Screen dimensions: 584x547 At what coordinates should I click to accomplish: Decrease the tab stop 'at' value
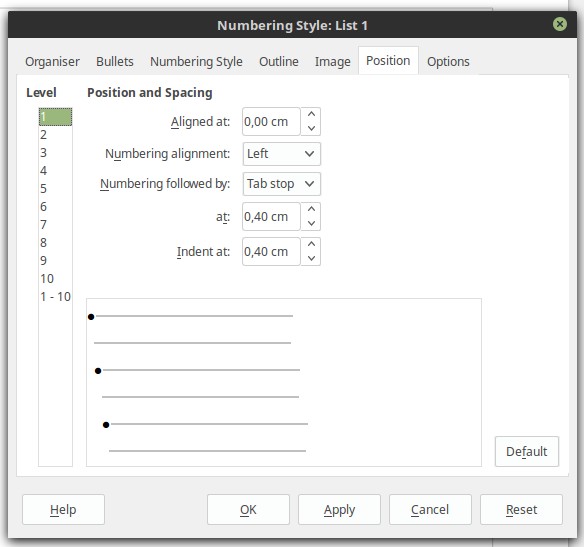(311, 223)
